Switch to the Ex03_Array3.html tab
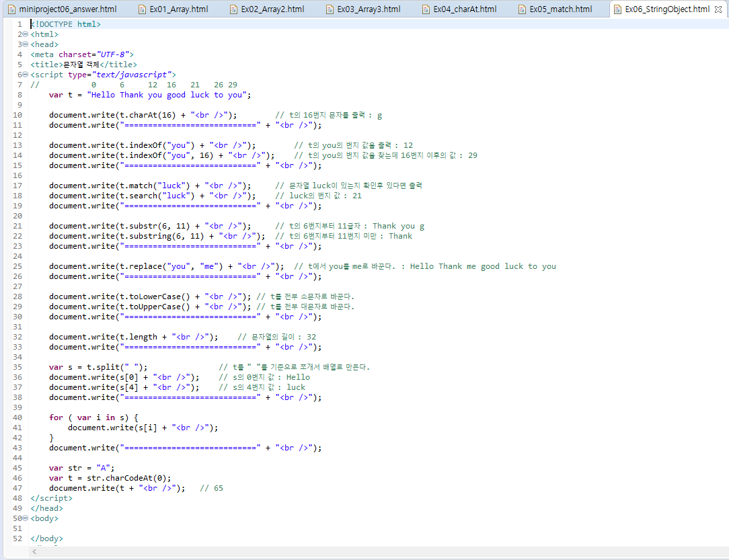729x560 pixels. click(x=364, y=9)
